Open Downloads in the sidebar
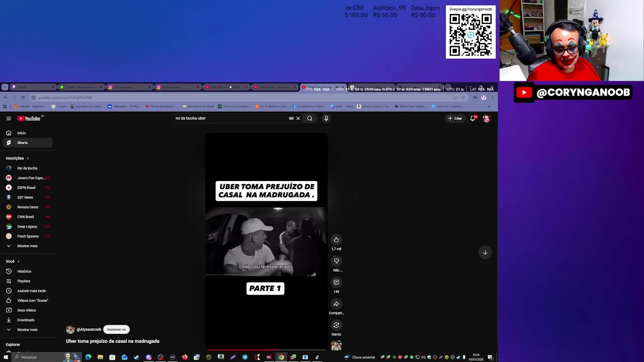644x362 pixels. (x=27, y=320)
